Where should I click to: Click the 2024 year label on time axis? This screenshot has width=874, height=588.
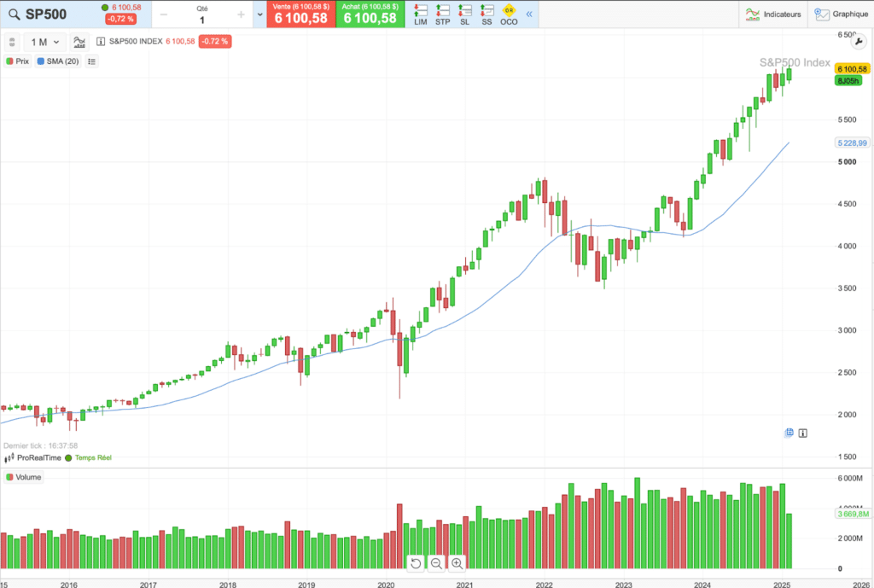click(x=702, y=585)
